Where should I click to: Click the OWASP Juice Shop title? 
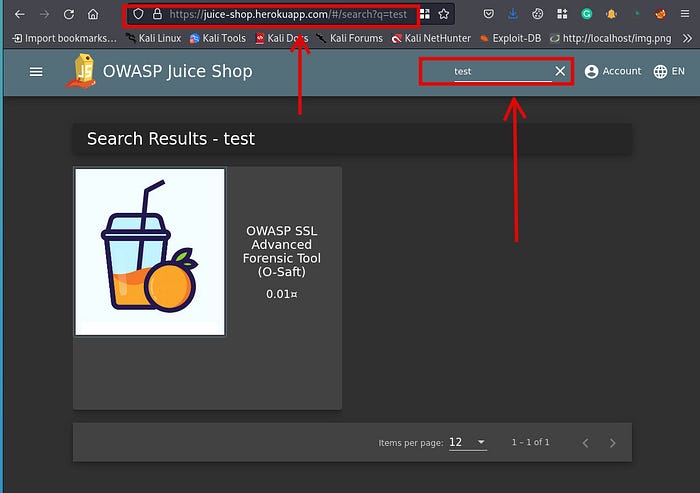[x=178, y=71]
